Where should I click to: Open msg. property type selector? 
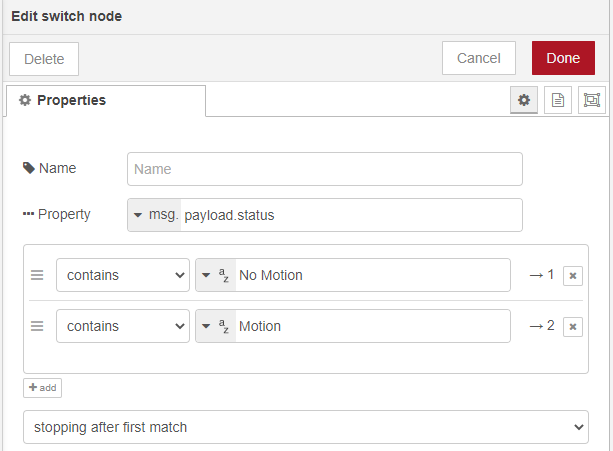click(154, 215)
